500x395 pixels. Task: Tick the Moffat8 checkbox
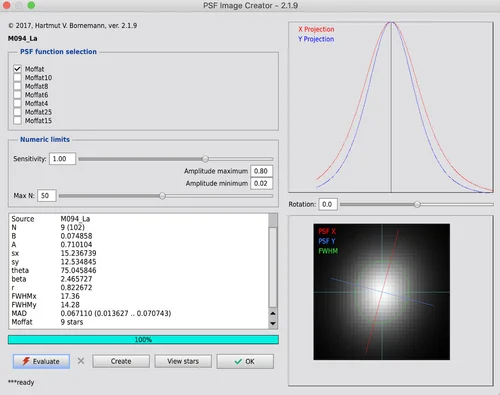point(17,86)
